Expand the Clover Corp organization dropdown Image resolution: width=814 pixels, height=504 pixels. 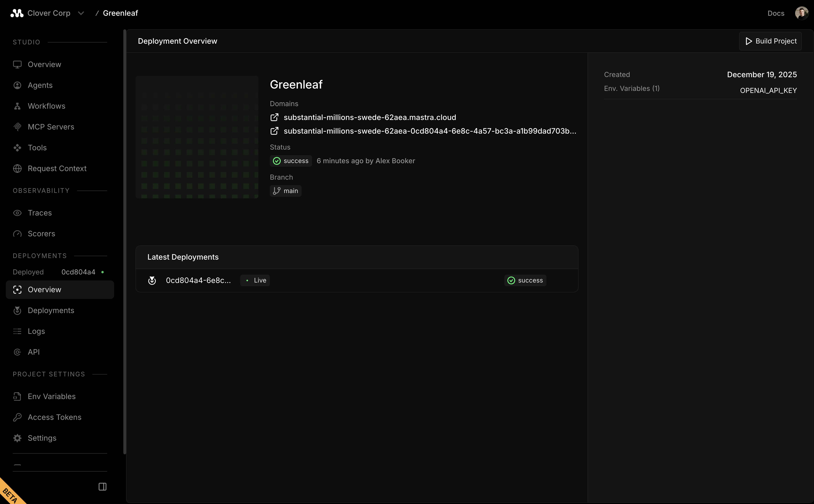(x=81, y=13)
